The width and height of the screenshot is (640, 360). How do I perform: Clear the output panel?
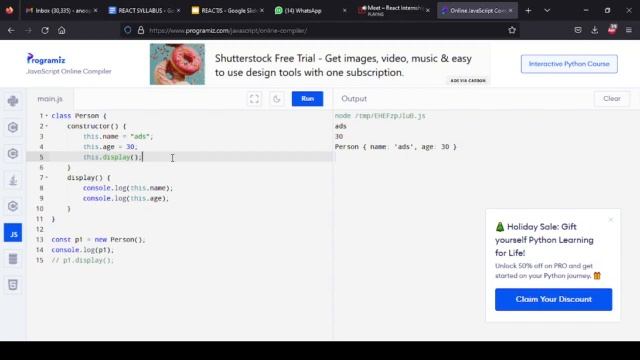pos(611,99)
